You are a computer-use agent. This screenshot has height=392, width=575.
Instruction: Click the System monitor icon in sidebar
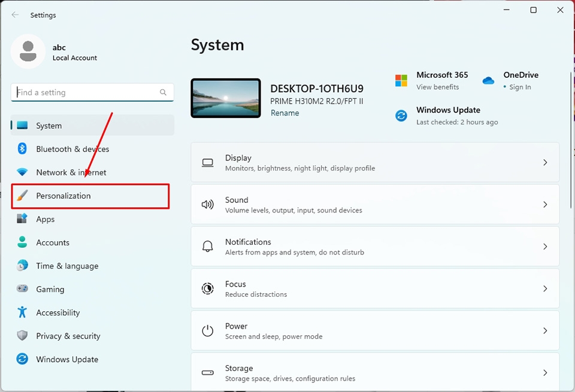(22, 125)
